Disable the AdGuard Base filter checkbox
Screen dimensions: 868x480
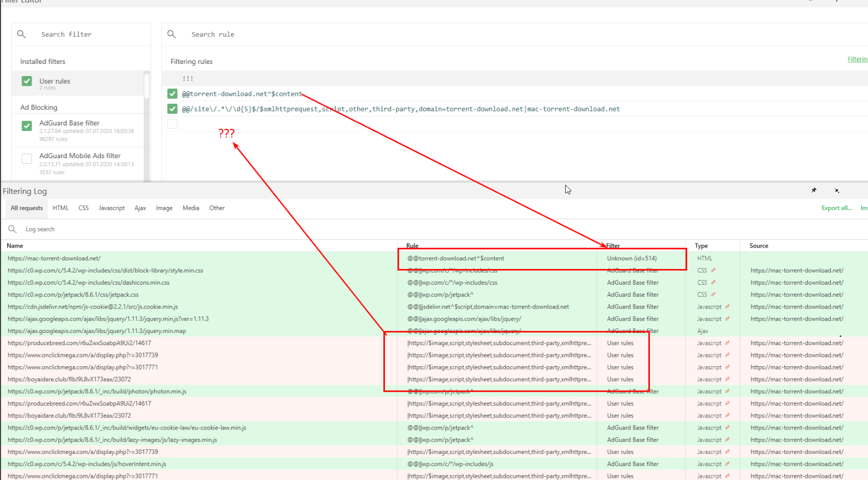coord(27,126)
